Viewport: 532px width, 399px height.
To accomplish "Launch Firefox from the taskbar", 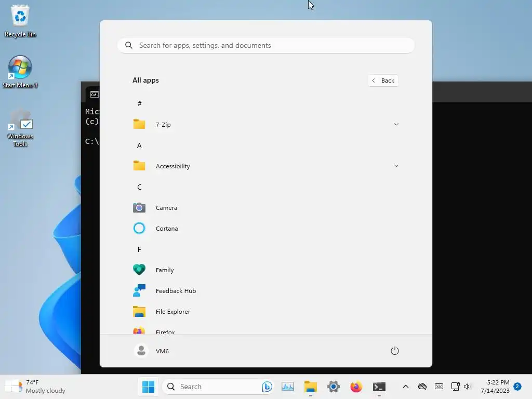I will click(x=356, y=387).
